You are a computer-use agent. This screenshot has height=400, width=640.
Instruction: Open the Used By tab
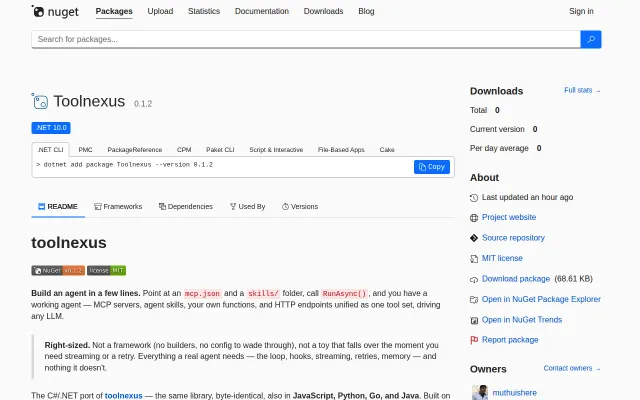(x=247, y=207)
